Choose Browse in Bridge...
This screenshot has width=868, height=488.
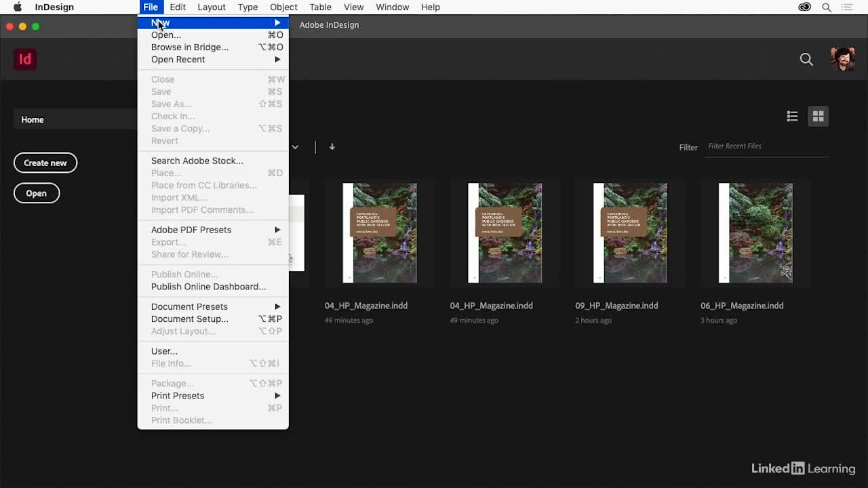click(213, 47)
